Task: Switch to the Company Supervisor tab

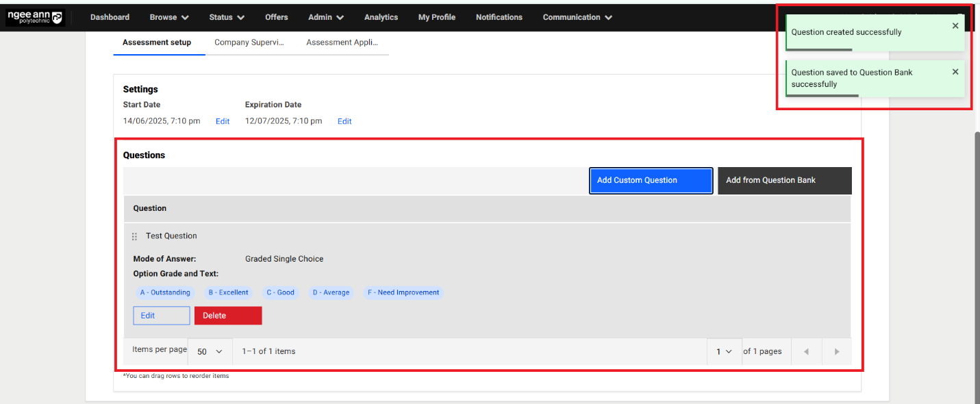Action: 249,42
